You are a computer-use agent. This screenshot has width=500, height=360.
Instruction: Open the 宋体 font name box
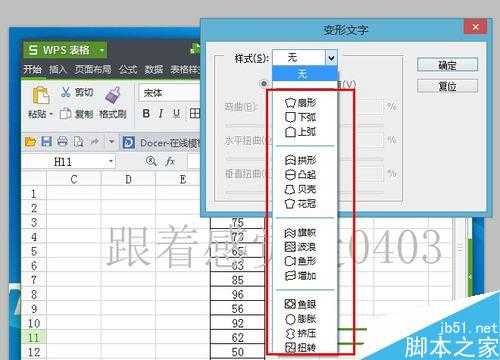pyautogui.click(x=169, y=93)
